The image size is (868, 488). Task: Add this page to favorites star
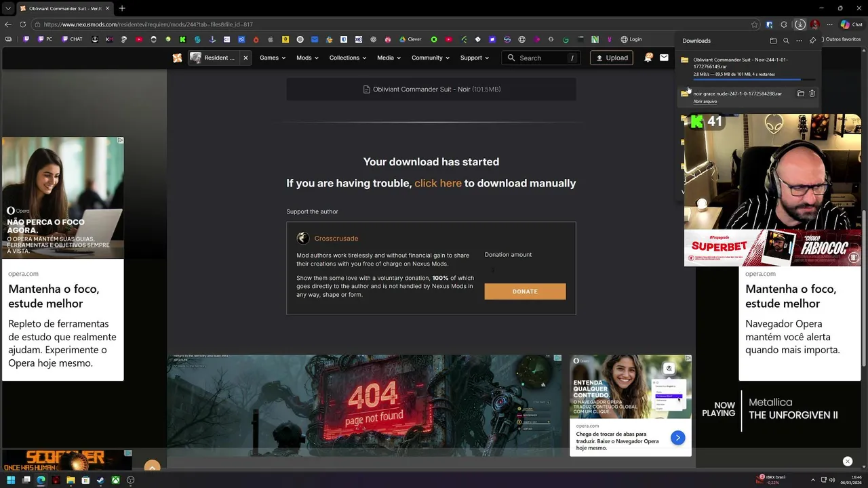pyautogui.click(x=755, y=24)
